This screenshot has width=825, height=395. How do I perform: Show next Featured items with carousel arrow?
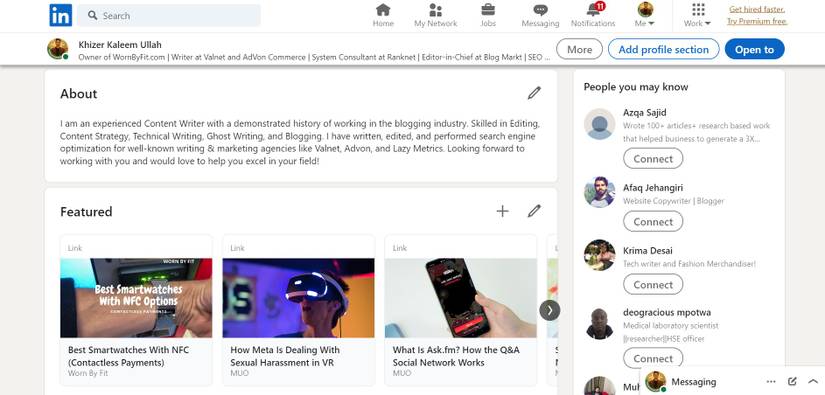click(x=549, y=310)
